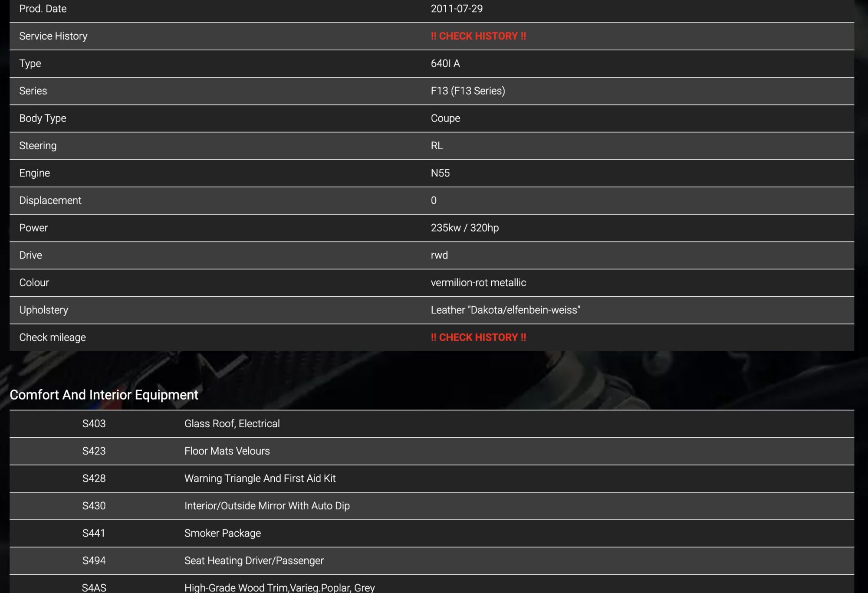Click the Coupe body type value
Screen dimensions: 868x593
445,118
